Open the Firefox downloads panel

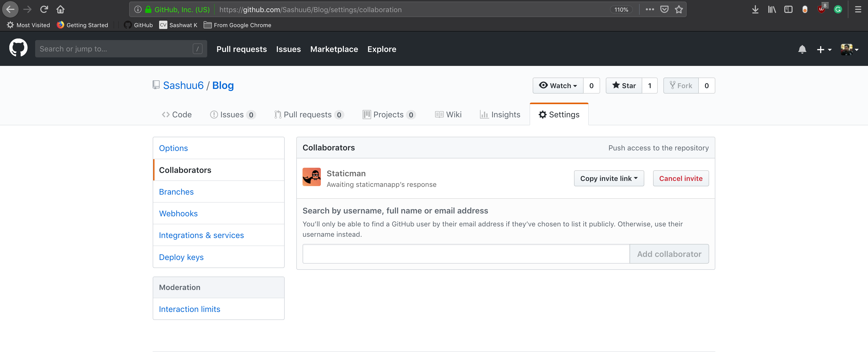[755, 10]
